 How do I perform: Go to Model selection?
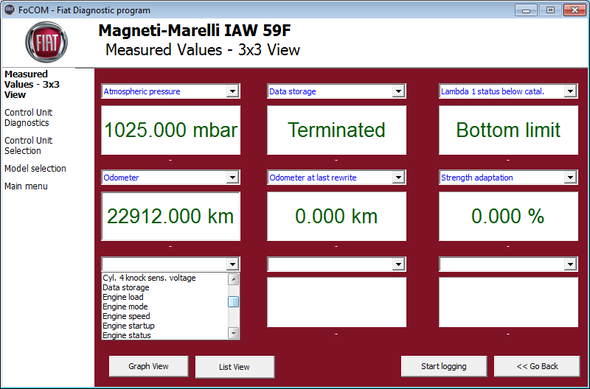35,168
